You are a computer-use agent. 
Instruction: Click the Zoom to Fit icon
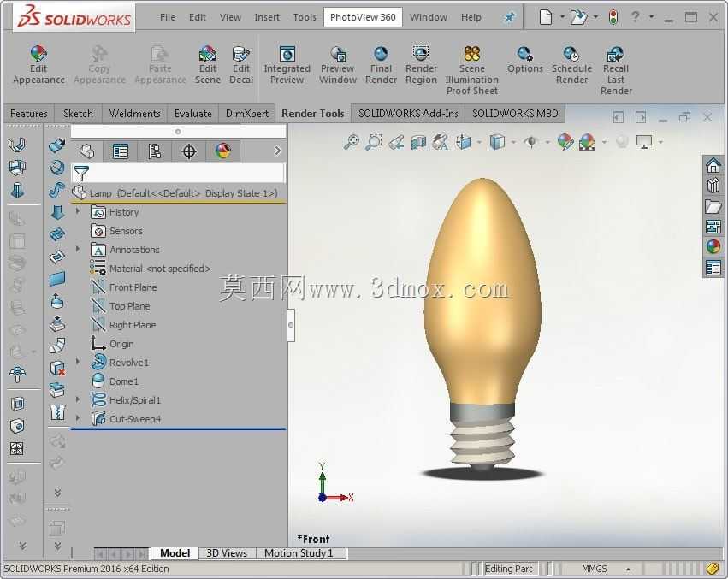point(352,142)
